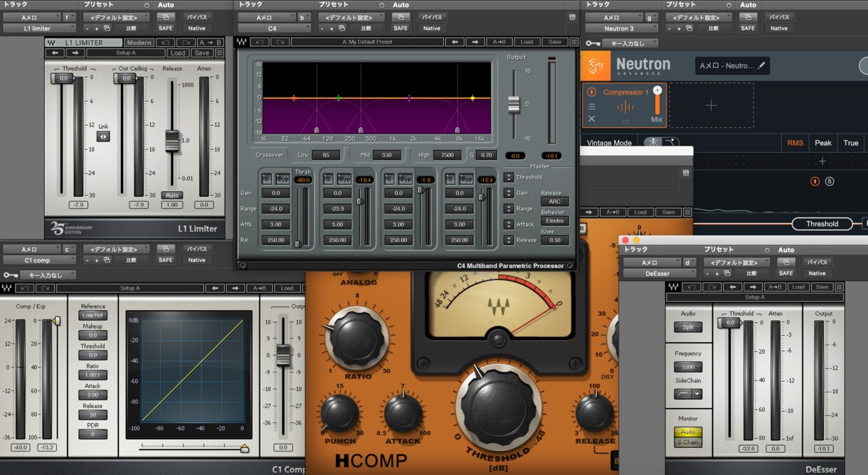Click the yellow high-band marker on C4 graph

pyautogui.click(x=472, y=98)
